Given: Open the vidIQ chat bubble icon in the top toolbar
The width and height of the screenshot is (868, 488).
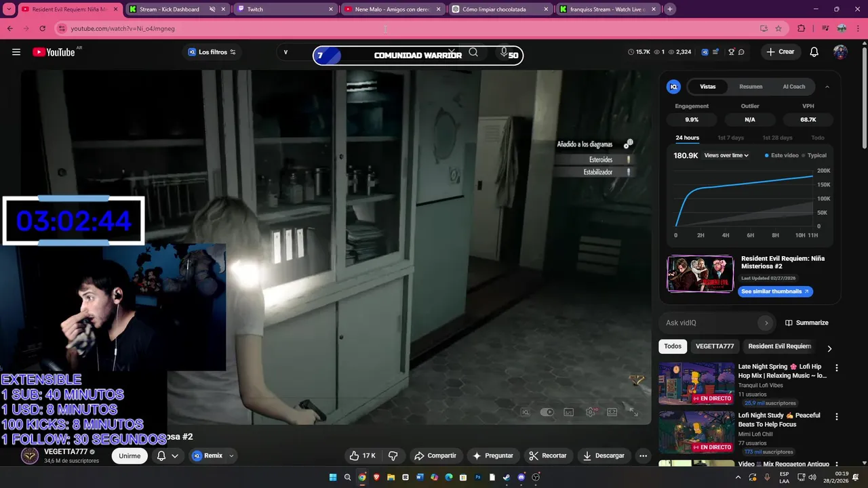Looking at the screenshot, I should pos(741,52).
